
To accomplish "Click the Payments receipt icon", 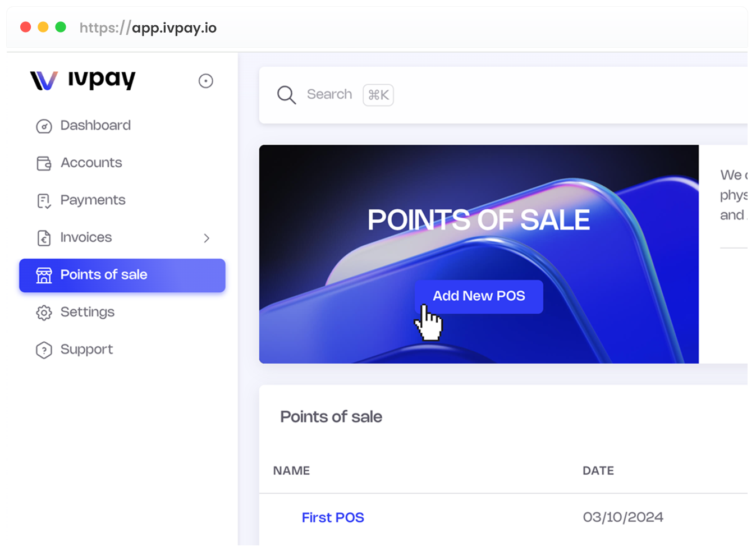I will [44, 201].
